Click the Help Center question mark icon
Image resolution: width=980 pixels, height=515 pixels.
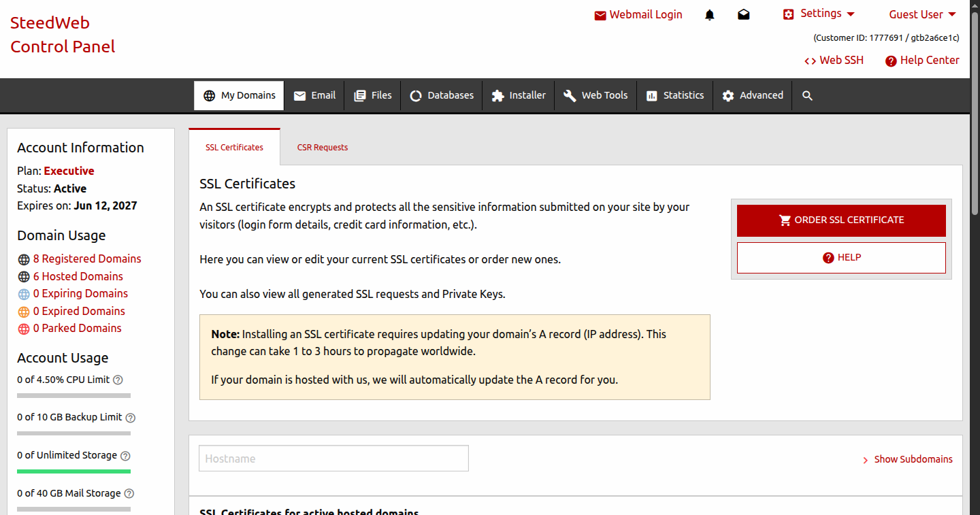pyautogui.click(x=891, y=61)
